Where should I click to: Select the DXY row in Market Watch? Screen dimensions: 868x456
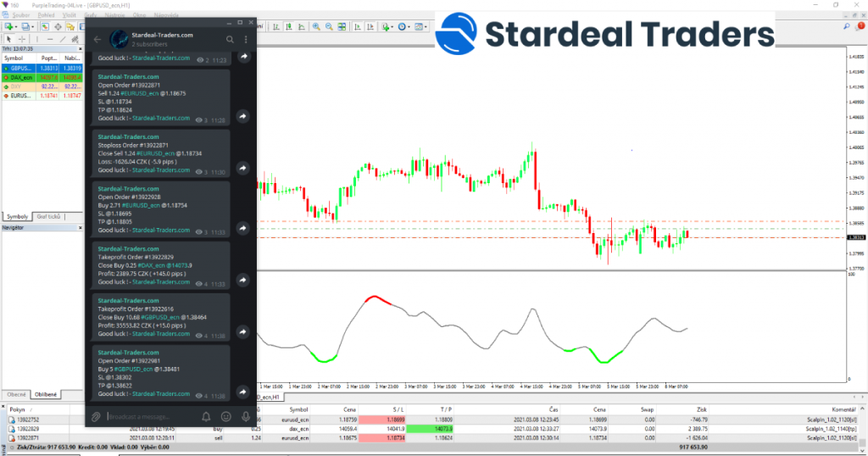pyautogui.click(x=42, y=87)
